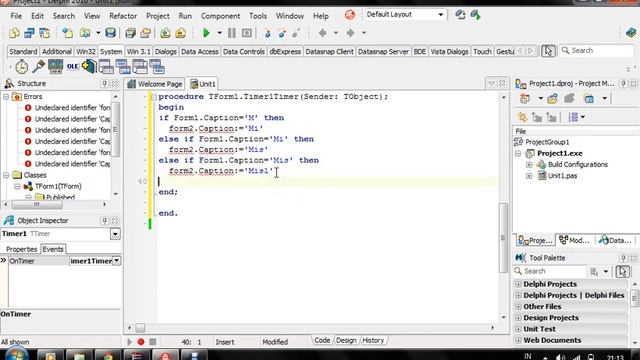
Task: Select TForm1(TForm) in Structure tree
Action: (x=58, y=187)
